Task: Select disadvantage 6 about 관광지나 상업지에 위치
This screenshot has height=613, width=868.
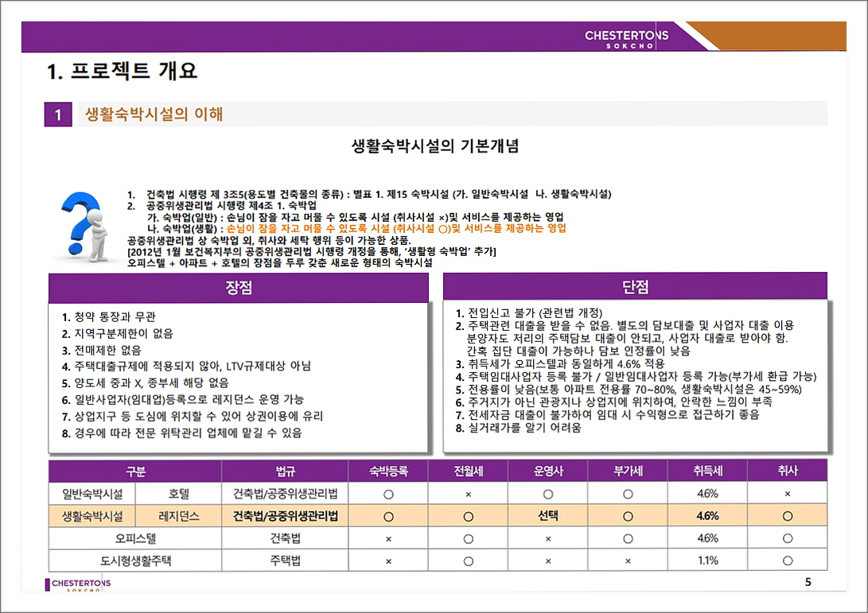Action: [613, 402]
